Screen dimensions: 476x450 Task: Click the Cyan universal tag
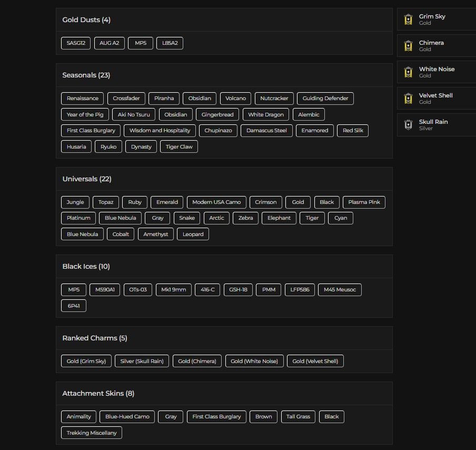(341, 218)
